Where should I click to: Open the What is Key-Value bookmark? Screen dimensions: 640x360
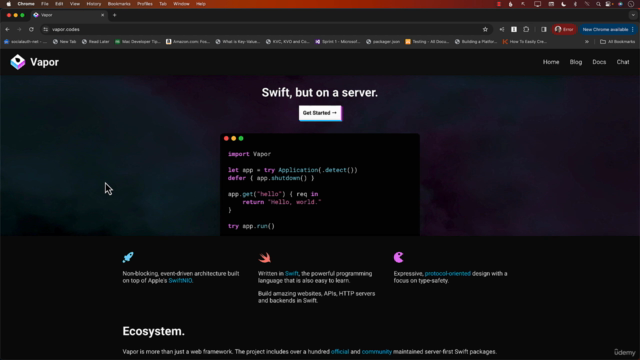click(238, 42)
